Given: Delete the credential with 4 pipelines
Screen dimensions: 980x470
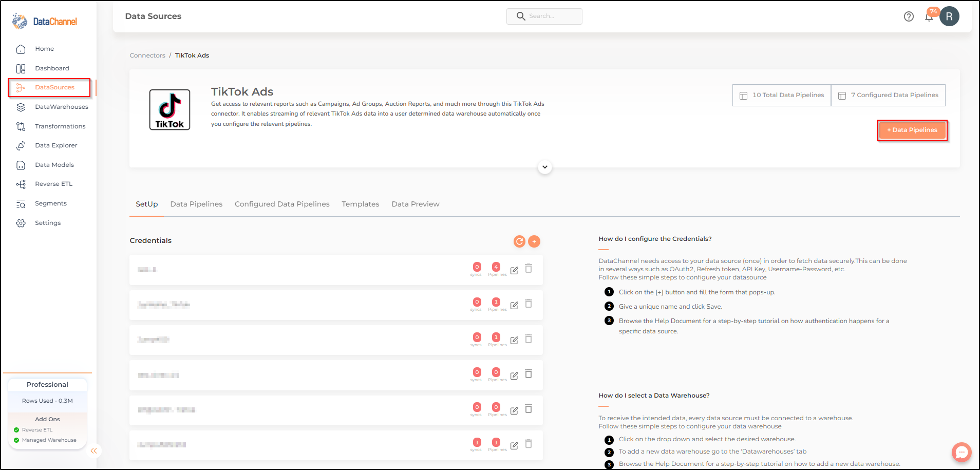Looking at the screenshot, I should [529, 269].
